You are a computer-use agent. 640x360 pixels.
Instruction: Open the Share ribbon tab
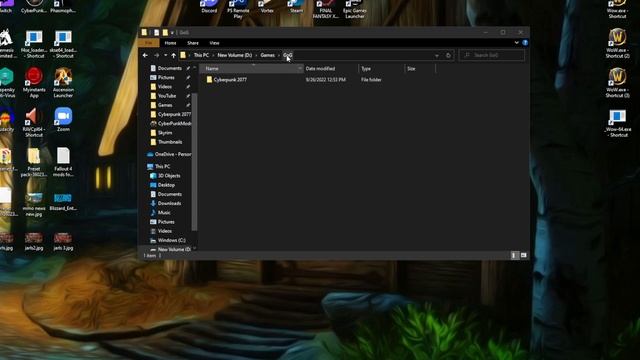click(193, 43)
